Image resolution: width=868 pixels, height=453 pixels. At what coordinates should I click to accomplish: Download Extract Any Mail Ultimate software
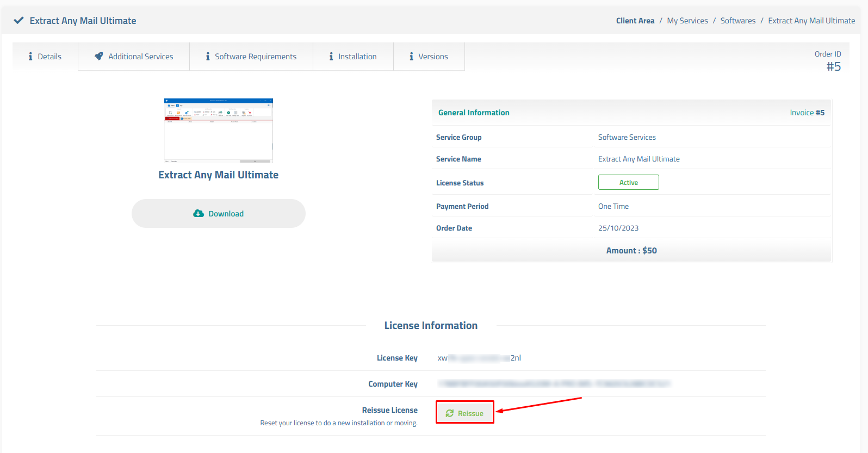click(x=219, y=213)
